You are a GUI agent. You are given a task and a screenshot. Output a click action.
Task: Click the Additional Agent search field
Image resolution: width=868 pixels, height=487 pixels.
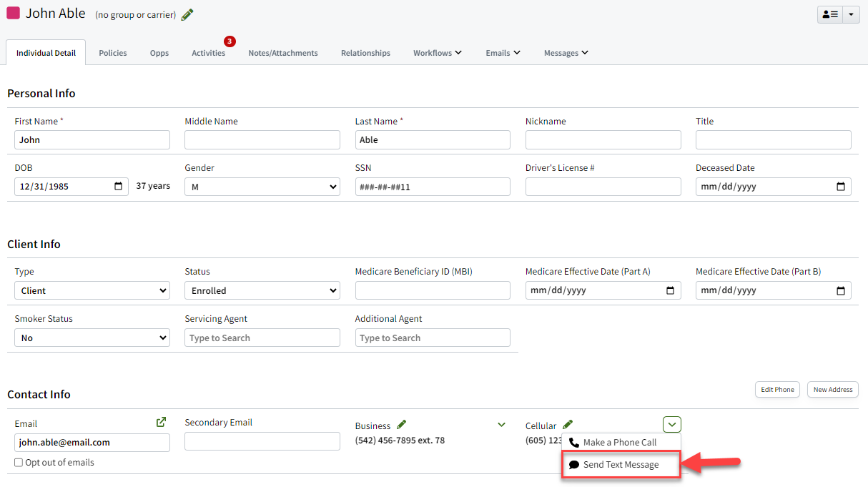[433, 338]
